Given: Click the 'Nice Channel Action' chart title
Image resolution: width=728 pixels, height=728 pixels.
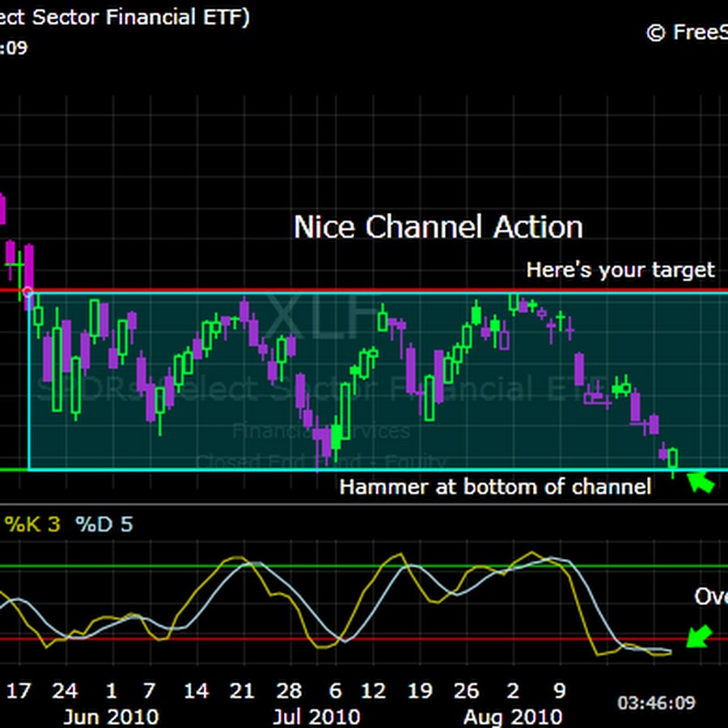Looking at the screenshot, I should point(438,227).
